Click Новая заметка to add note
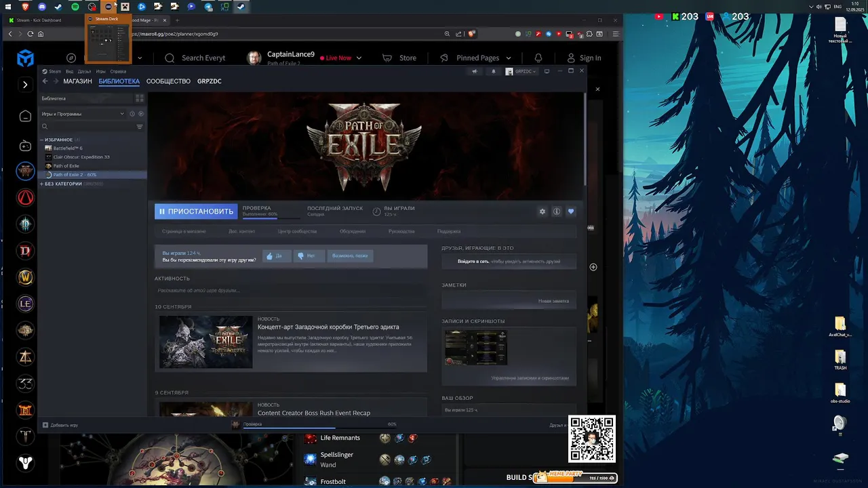Screen dimensions: 868x488 (x=553, y=301)
